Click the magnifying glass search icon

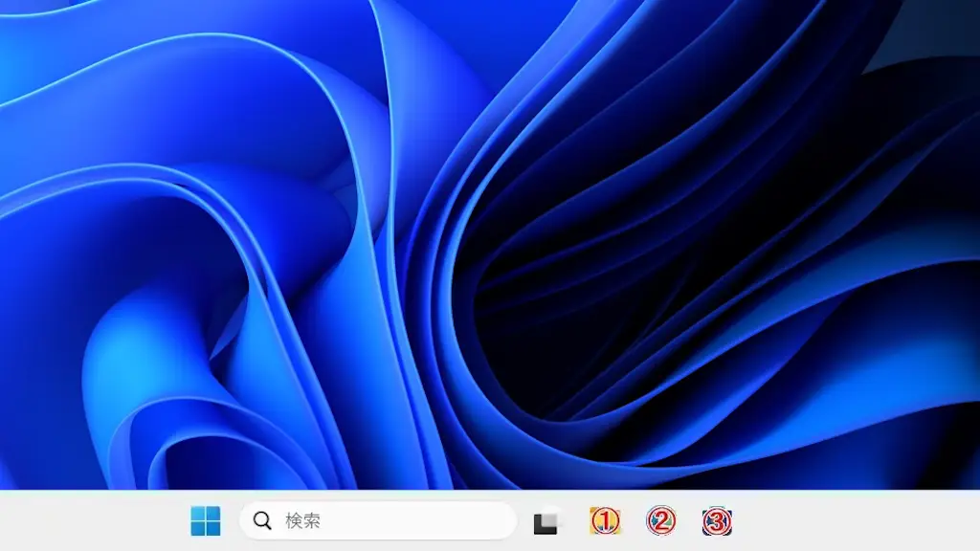click(x=262, y=521)
